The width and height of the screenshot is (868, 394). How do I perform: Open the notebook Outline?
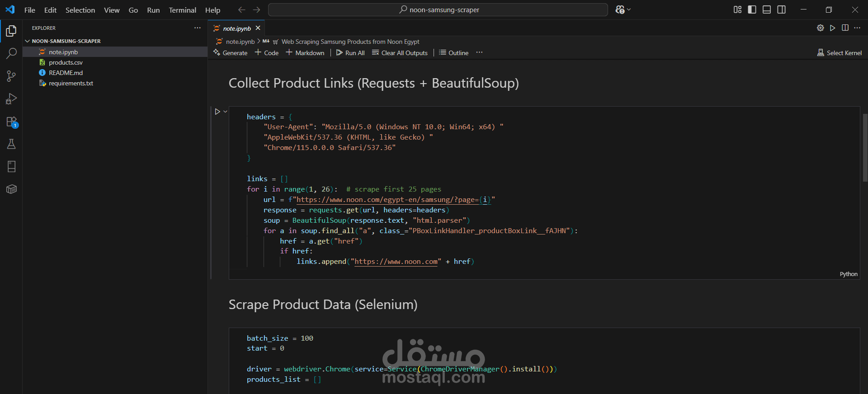[454, 53]
